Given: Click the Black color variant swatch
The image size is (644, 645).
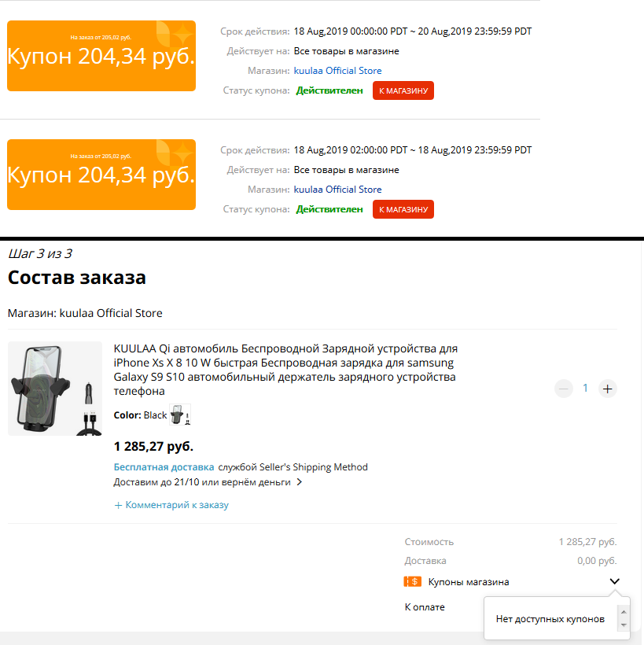Looking at the screenshot, I should click(180, 415).
